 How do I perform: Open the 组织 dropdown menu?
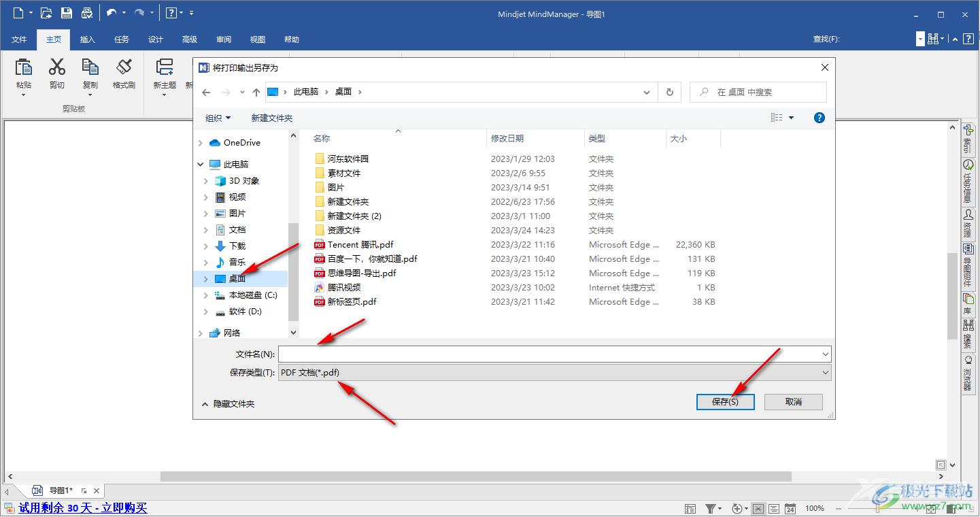(218, 118)
